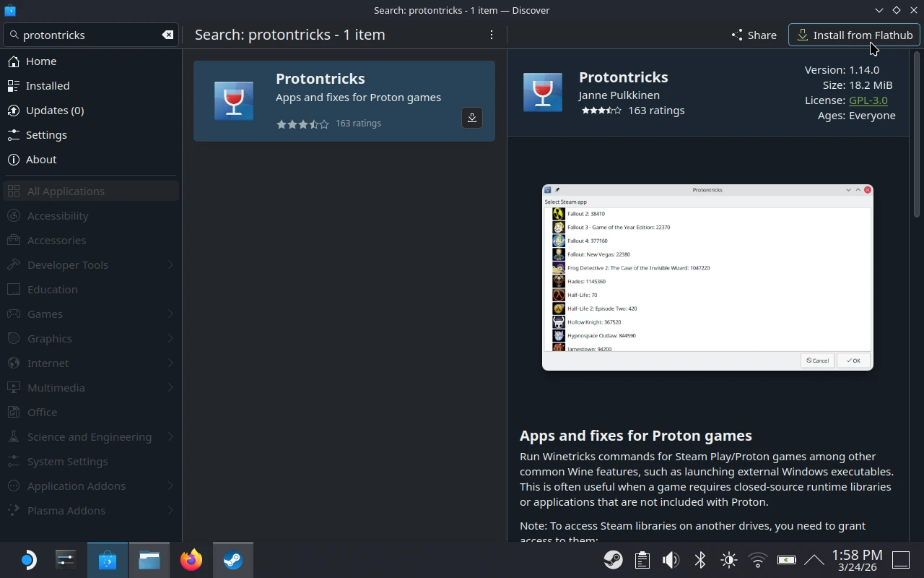Click the Install from Flathub button
This screenshot has width=924, height=578.
click(x=854, y=35)
